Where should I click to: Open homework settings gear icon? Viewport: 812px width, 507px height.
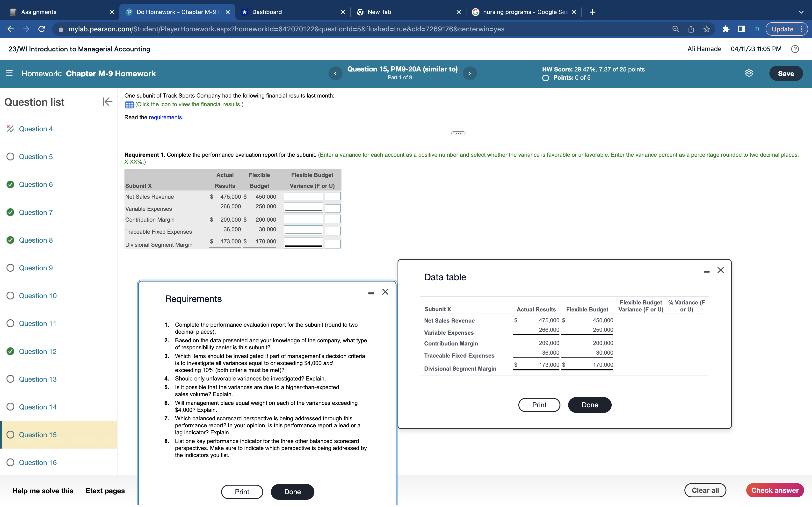coord(749,73)
